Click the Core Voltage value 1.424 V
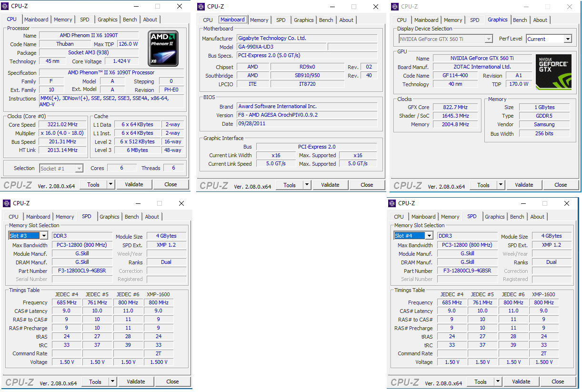Image resolution: width=582 pixels, height=392 pixels. (x=122, y=61)
